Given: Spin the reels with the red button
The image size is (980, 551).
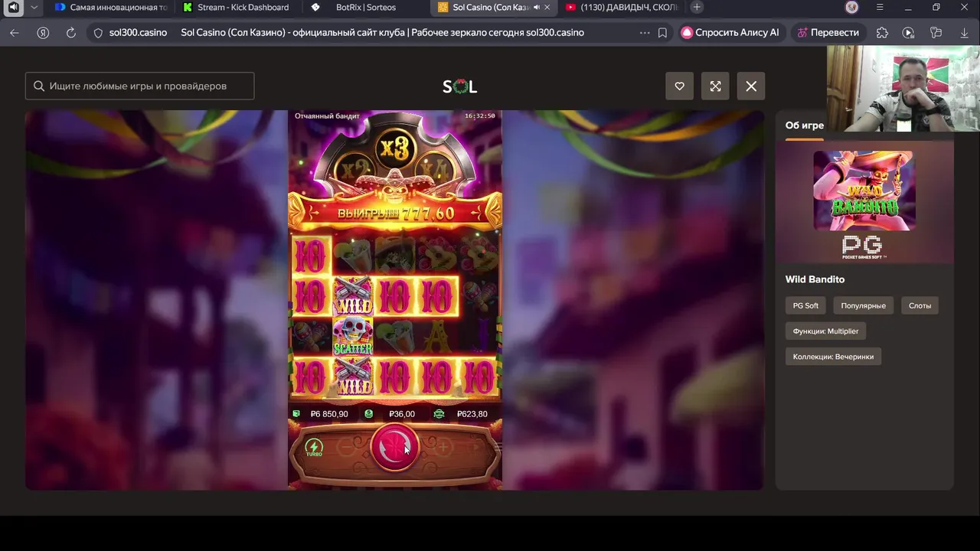Looking at the screenshot, I should pyautogui.click(x=395, y=447).
